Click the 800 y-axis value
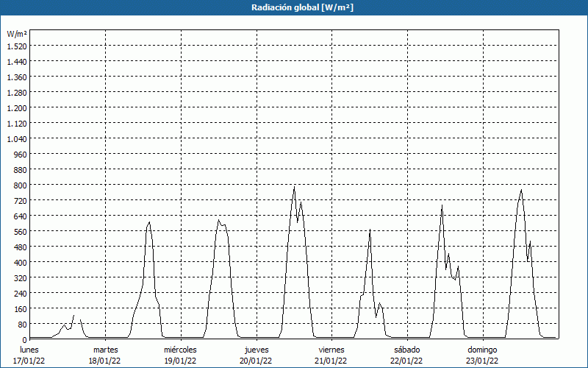Viewport: 588px width, 368px height. click(21, 185)
